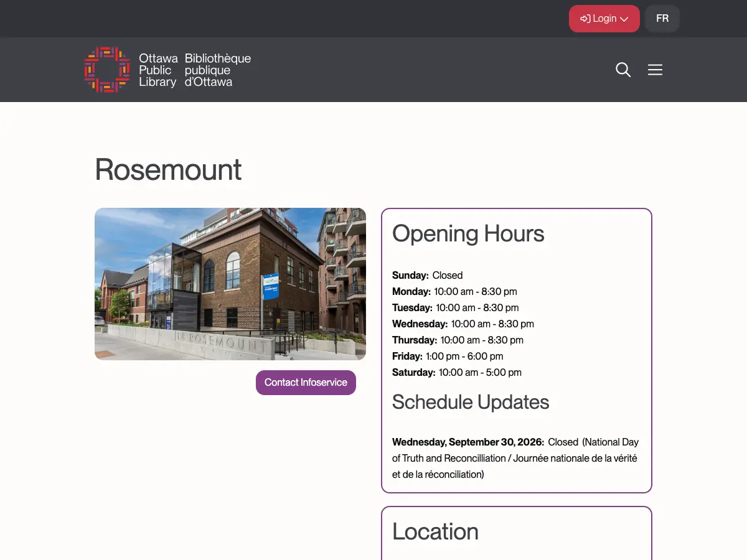Click the Tuesday opening hours row

point(456,307)
